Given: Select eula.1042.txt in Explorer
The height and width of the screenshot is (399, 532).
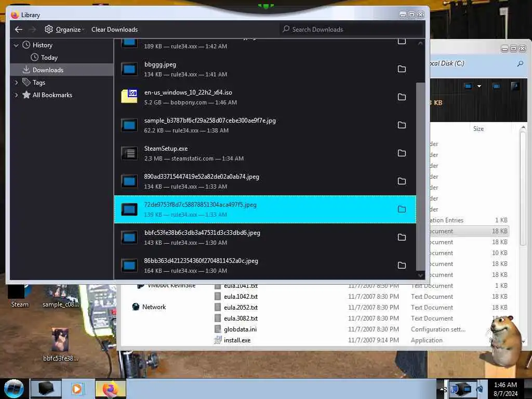Looking at the screenshot, I should [x=241, y=297].
